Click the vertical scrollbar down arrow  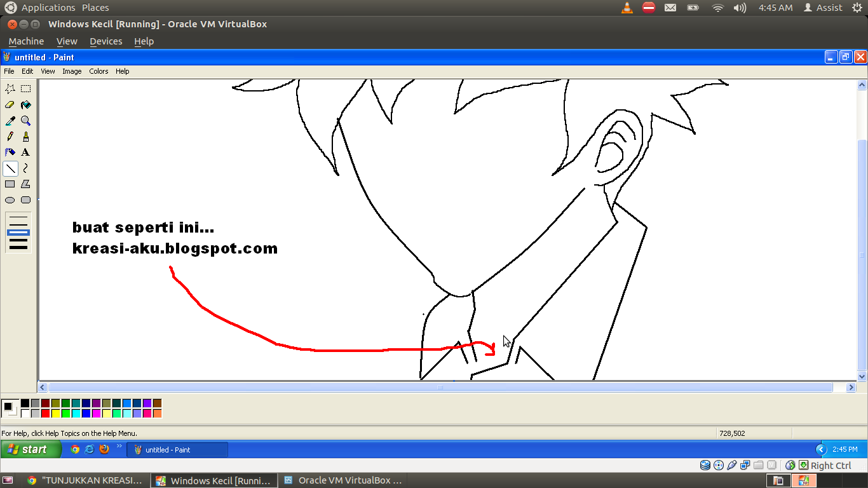pyautogui.click(x=862, y=377)
